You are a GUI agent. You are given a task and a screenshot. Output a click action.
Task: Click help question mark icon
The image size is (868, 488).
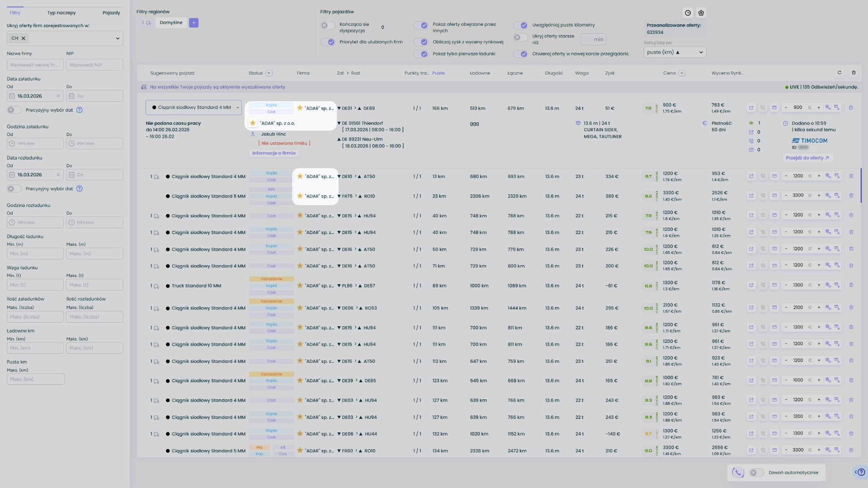[x=861, y=472]
